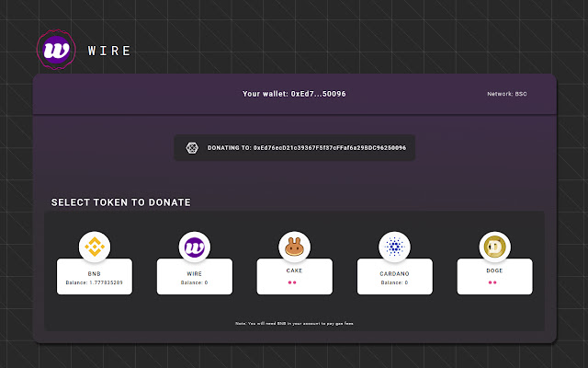Click the SELECT TOKEN TO DONATE heading

120,202
